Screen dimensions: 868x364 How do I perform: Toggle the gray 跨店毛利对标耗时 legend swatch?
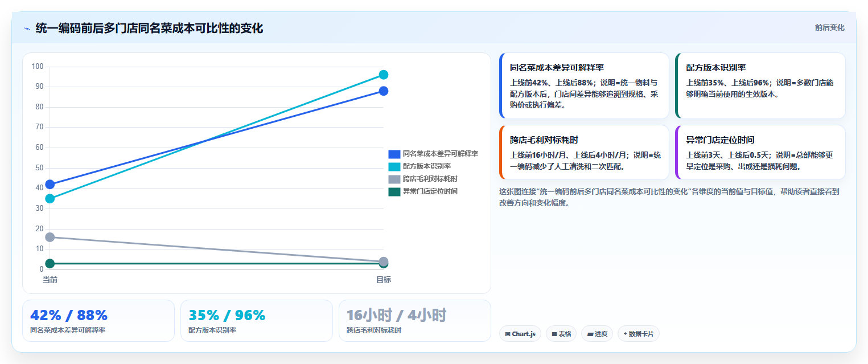394,179
